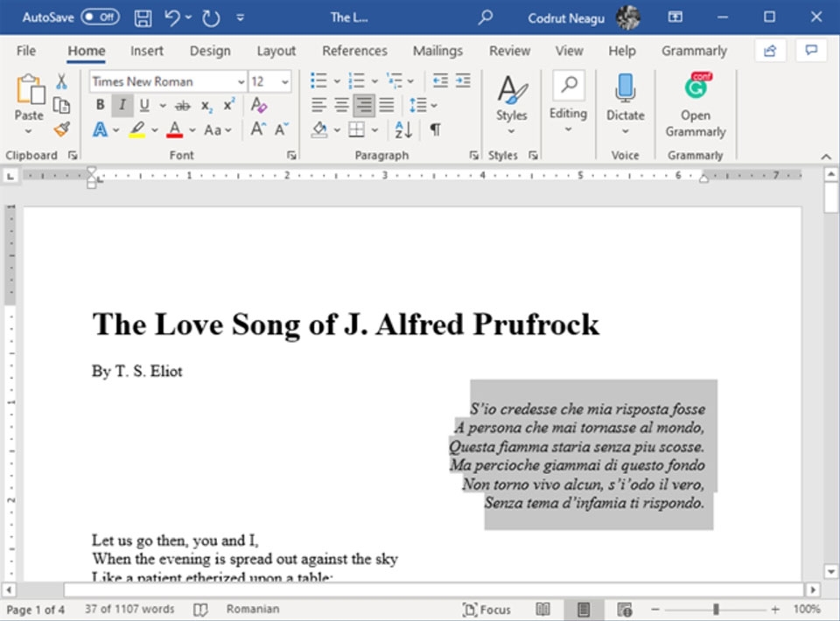Switch to the Insert tab

tap(147, 51)
